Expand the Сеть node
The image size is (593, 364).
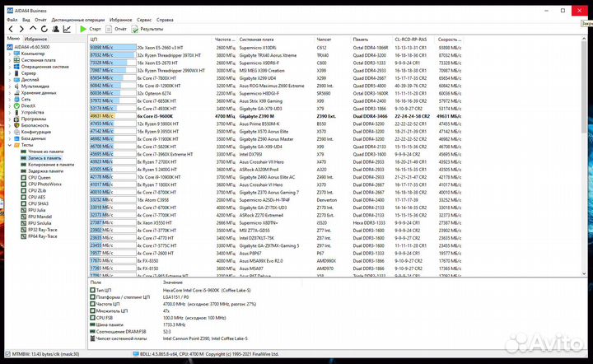tap(9, 99)
